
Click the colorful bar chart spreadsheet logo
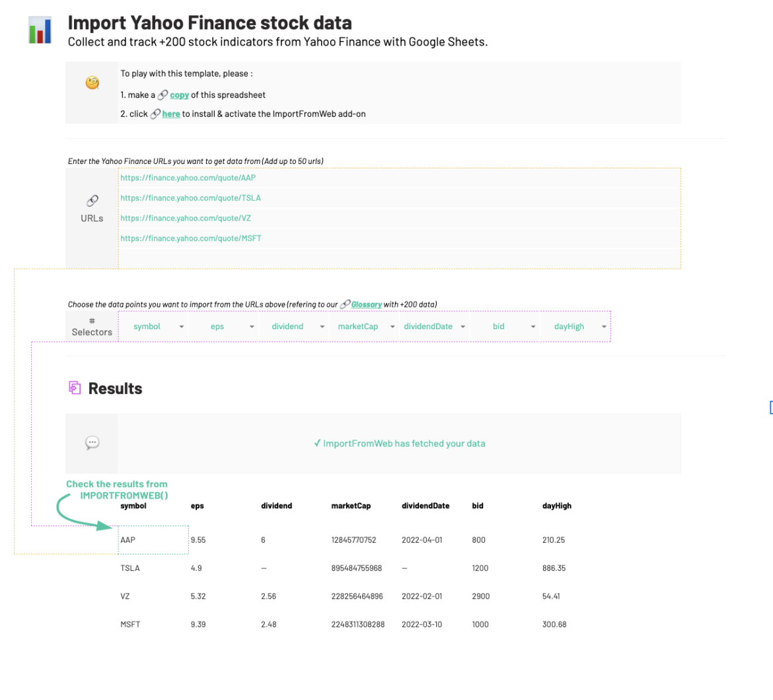39,29
